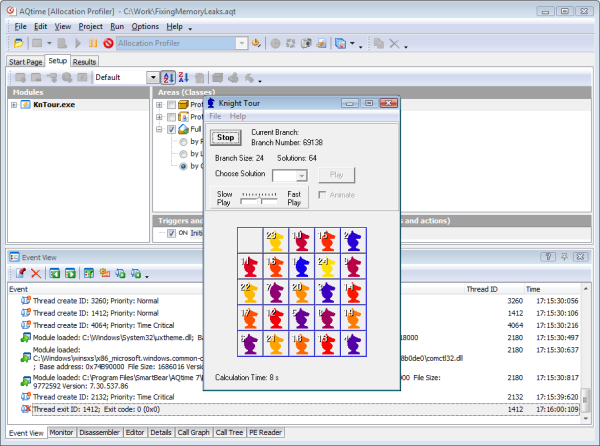The width and height of the screenshot is (600, 446).
Task: Open the Allocation Profiler dropdown
Action: coord(241,43)
